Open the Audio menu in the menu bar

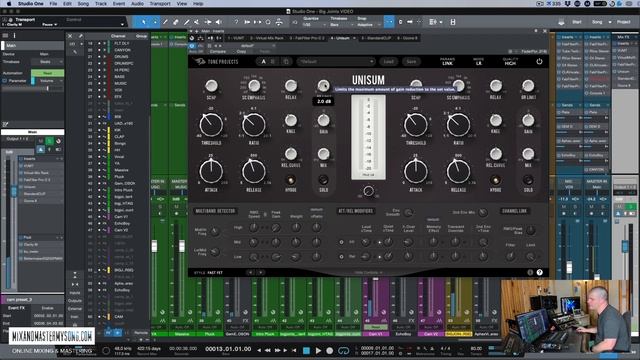point(137,4)
